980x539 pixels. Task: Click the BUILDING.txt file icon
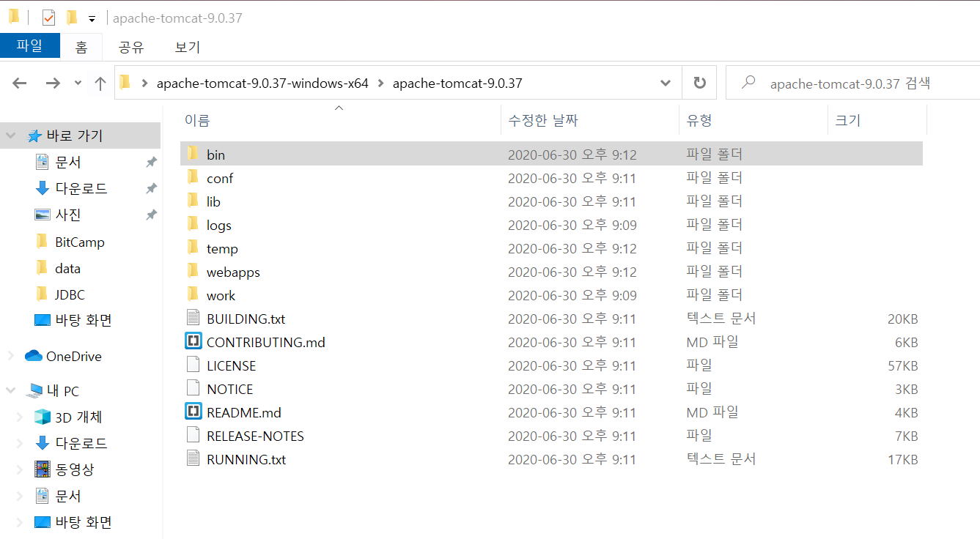pyautogui.click(x=193, y=318)
